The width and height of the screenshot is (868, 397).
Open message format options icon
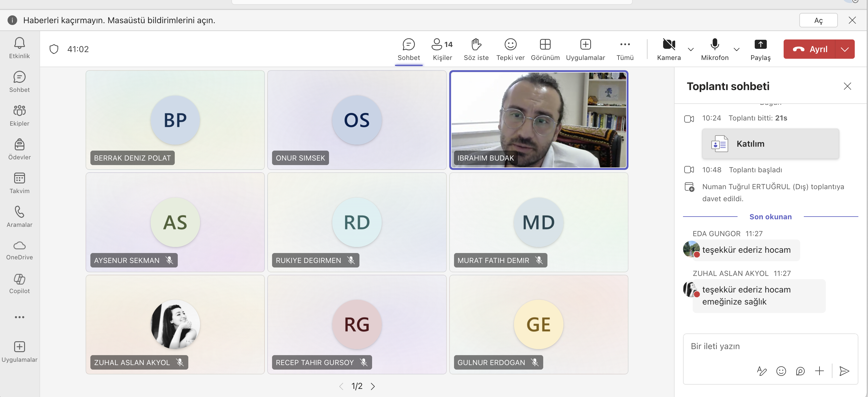point(762,371)
